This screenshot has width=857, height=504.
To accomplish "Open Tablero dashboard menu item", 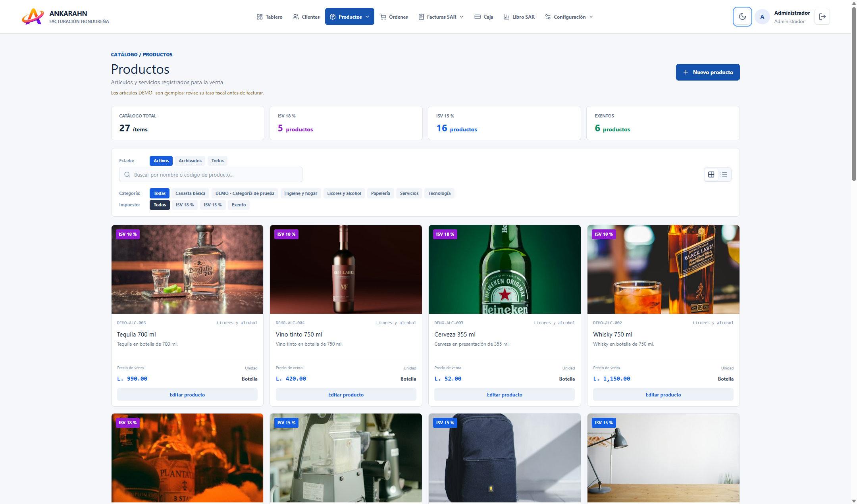I will tap(270, 17).
